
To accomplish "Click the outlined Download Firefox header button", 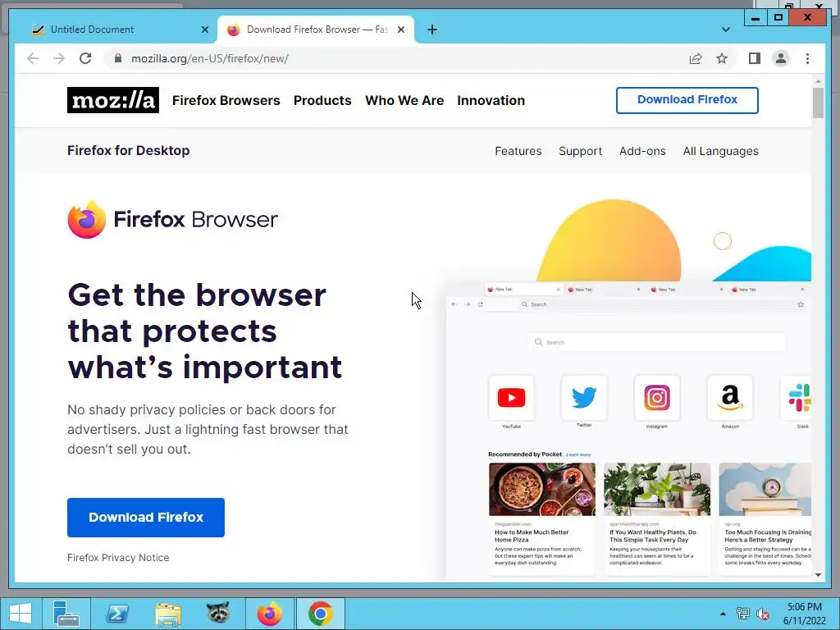I will pyautogui.click(x=687, y=100).
